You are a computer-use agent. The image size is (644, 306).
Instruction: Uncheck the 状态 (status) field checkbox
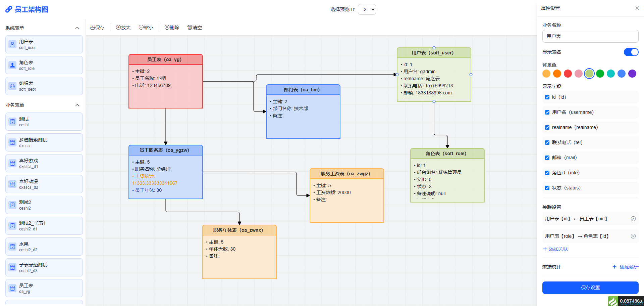coord(547,188)
